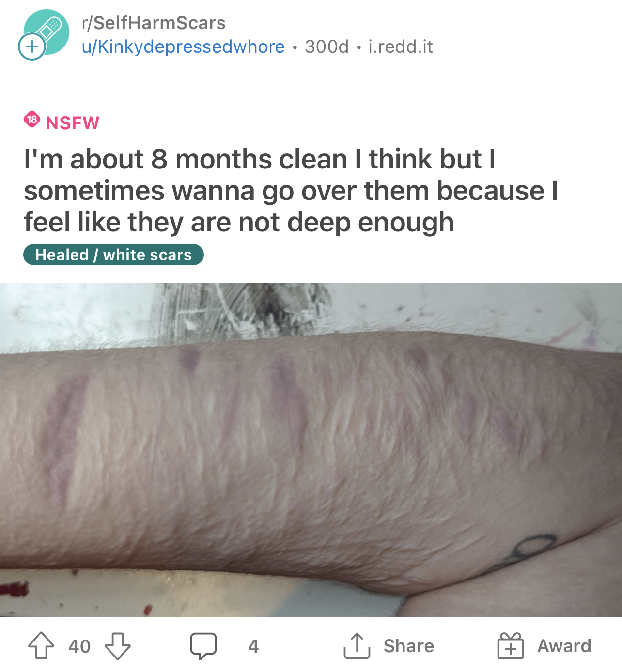Tap the vote count of 40
This screenshot has height=672, width=622.
[79, 646]
